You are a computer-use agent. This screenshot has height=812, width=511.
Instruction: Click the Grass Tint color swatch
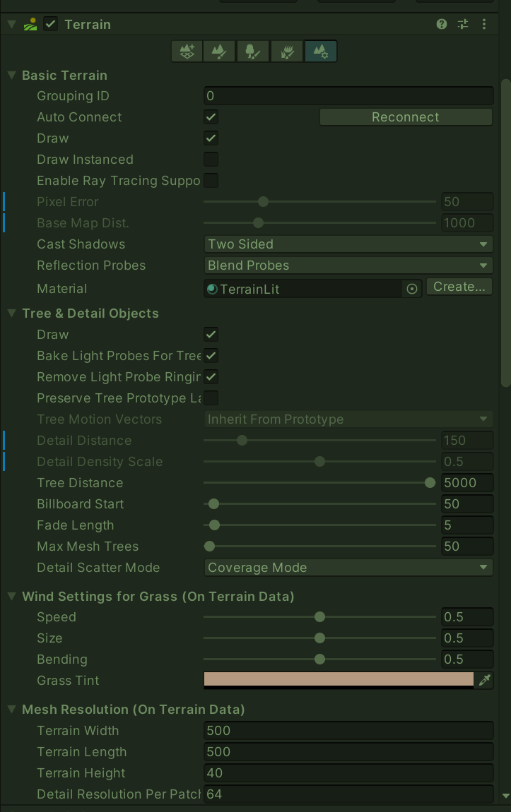(338, 680)
